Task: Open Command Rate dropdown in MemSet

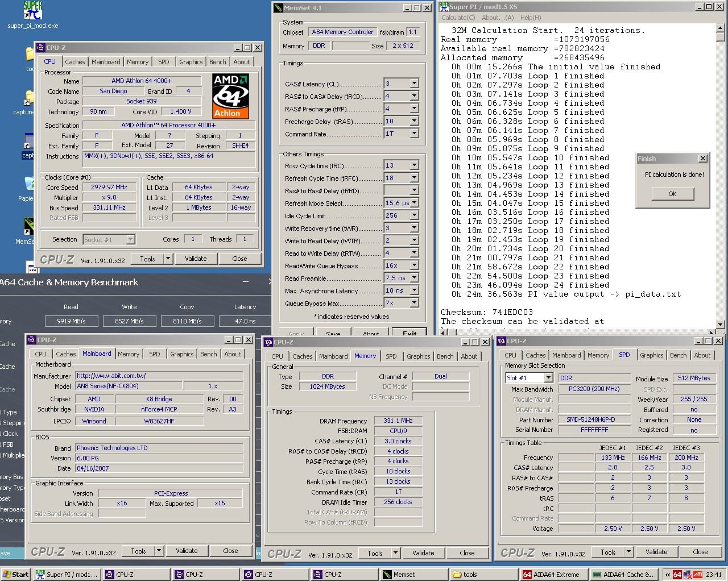Action: (414, 134)
